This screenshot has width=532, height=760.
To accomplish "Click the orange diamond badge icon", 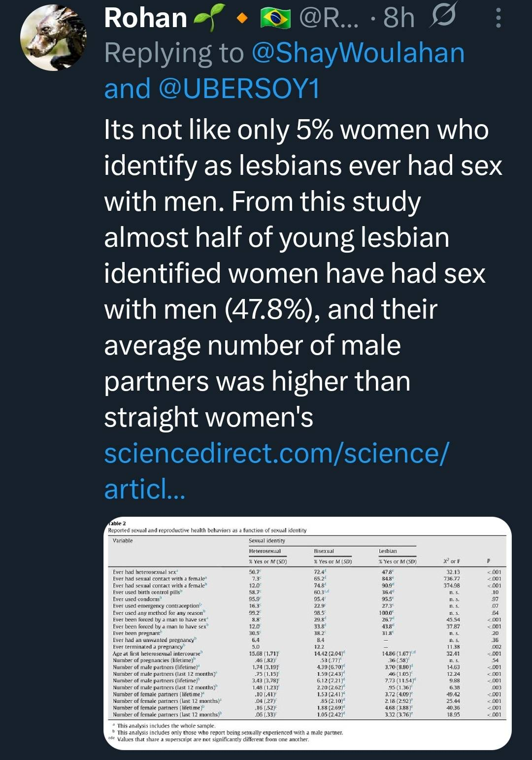I will pyautogui.click(x=241, y=19).
